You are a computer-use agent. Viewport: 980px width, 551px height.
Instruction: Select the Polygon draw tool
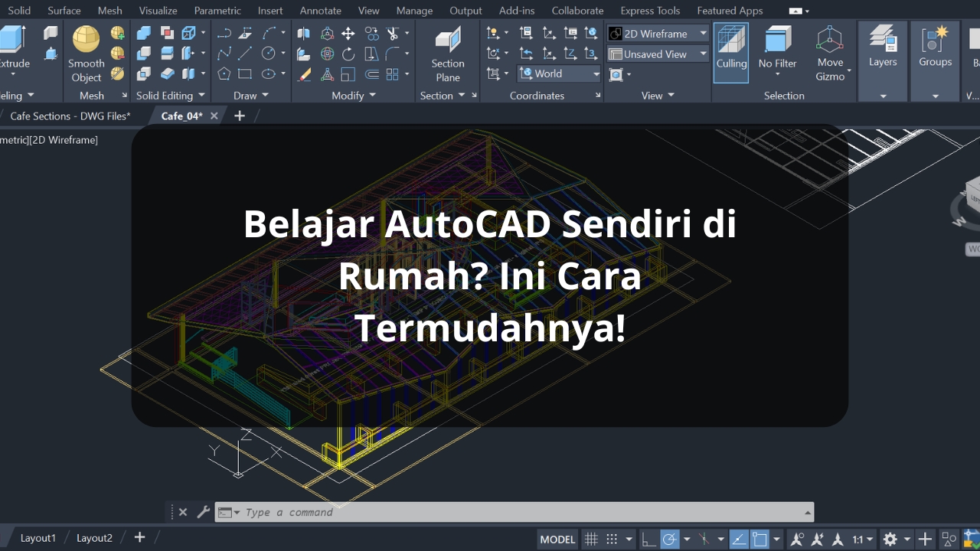point(224,74)
